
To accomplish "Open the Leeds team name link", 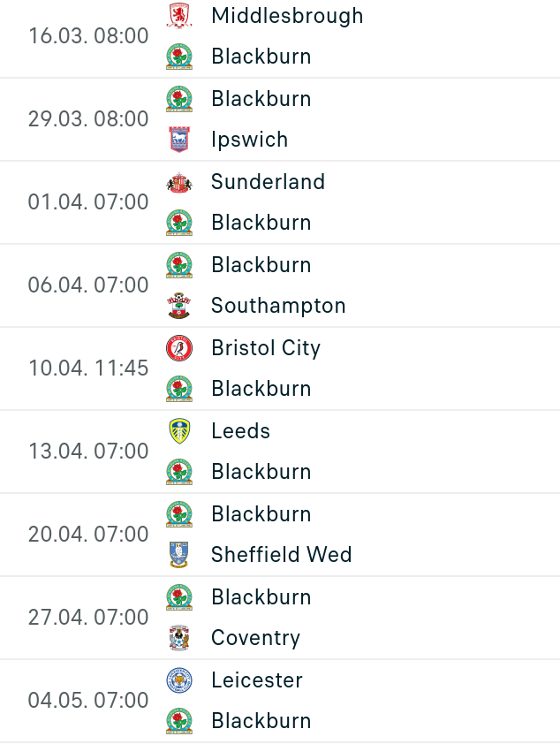I will pyautogui.click(x=240, y=431).
